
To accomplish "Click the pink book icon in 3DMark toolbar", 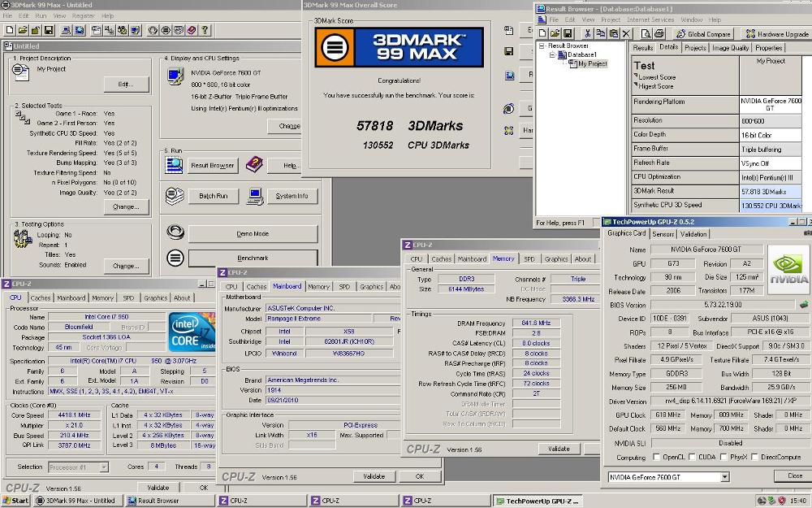I will [192, 31].
